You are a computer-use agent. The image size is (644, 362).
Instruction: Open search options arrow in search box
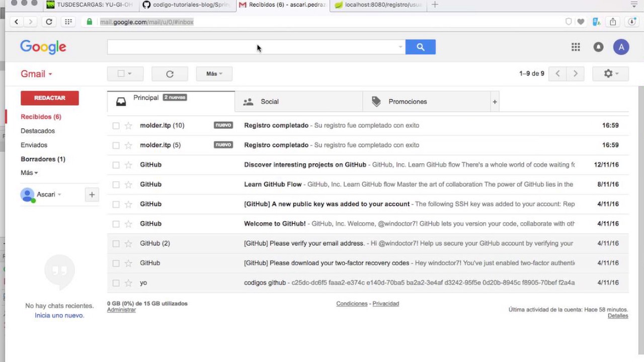tap(400, 47)
